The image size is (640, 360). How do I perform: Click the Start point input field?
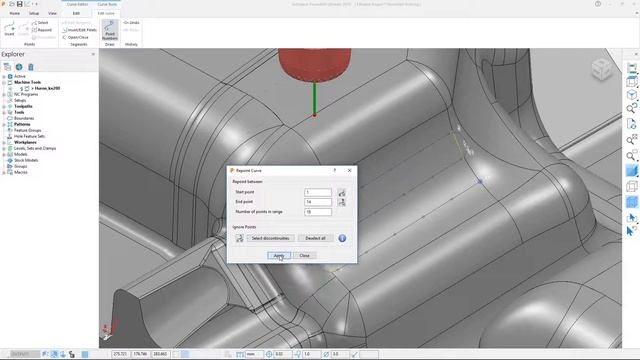[318, 192]
